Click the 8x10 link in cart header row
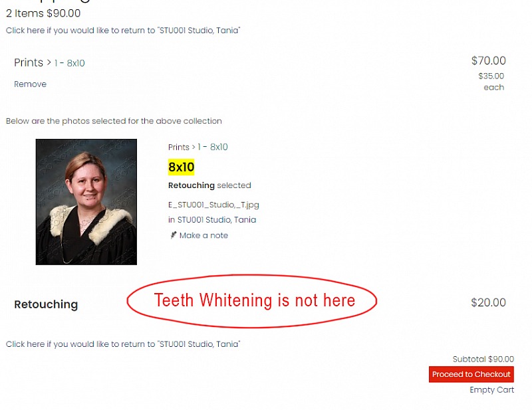The image size is (532, 410). [76, 63]
